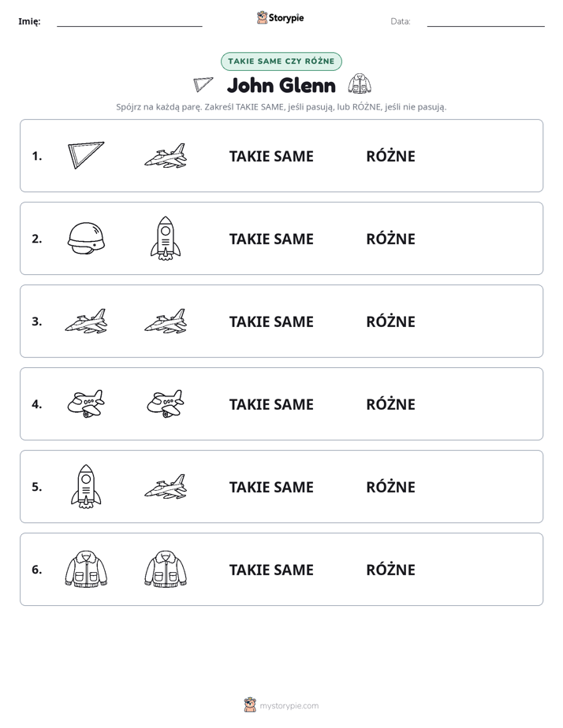Image resolution: width=563 pixels, height=728 pixels.
Task: Click the right bomber jacket in row 6
Action: 166,569
